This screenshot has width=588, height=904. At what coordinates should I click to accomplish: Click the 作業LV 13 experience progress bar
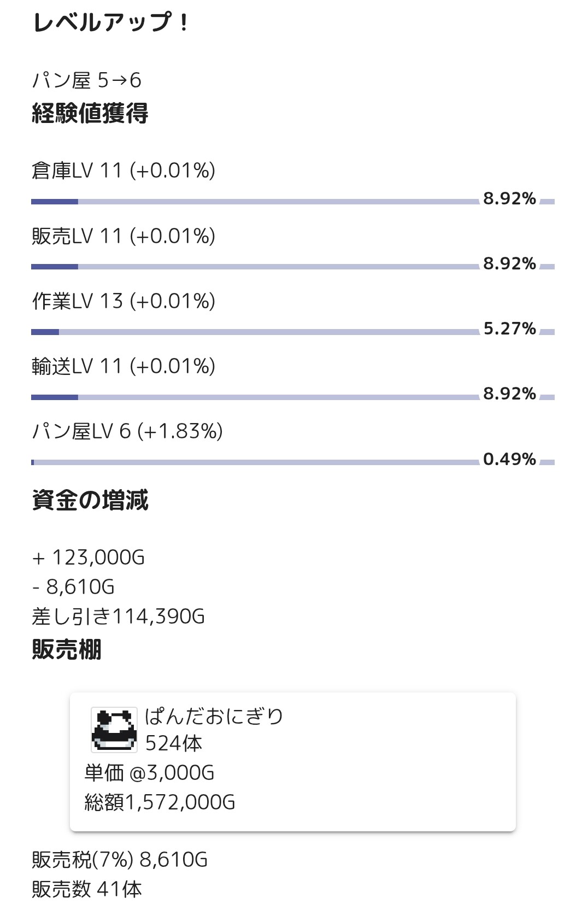pos(255,332)
